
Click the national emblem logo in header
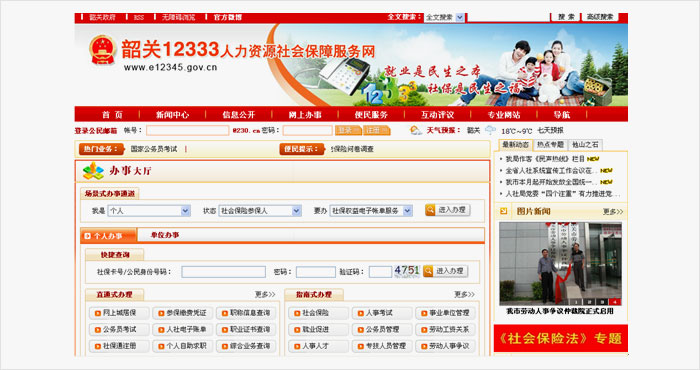pyautogui.click(x=102, y=50)
